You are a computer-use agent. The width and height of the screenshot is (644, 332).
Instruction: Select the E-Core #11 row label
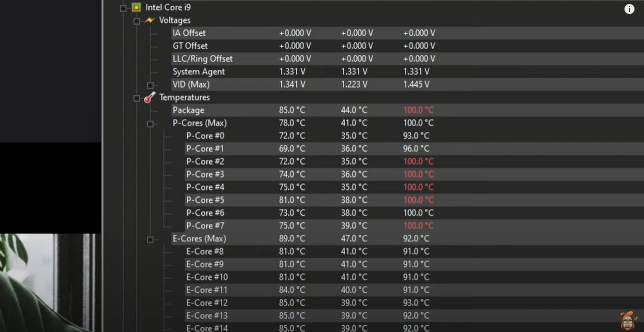(x=207, y=290)
